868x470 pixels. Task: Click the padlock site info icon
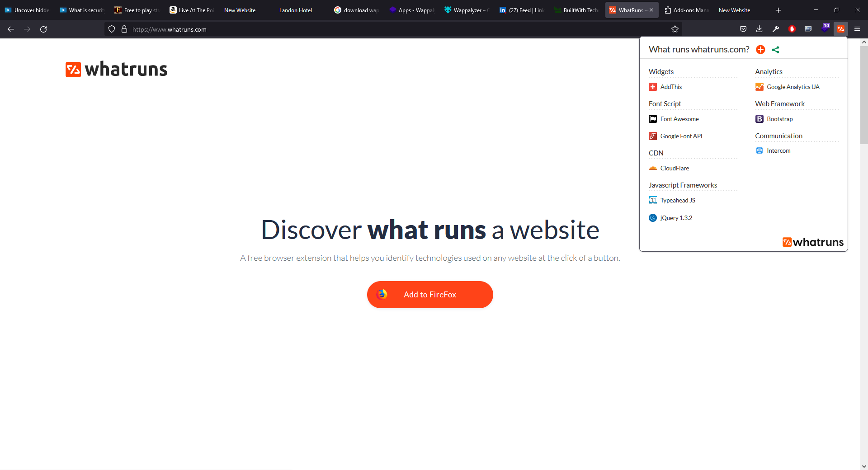point(124,29)
